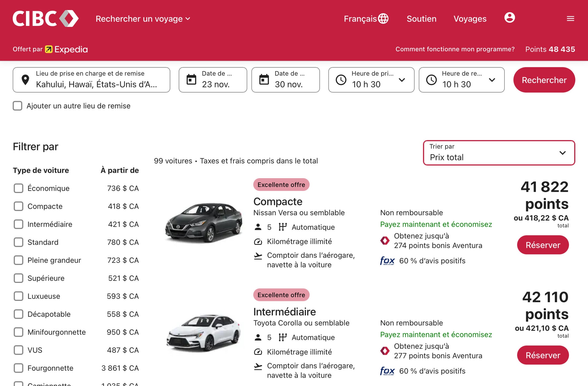Click the Intermédiaire airport counter icon
Screen dimensions: 588x386
click(258, 366)
